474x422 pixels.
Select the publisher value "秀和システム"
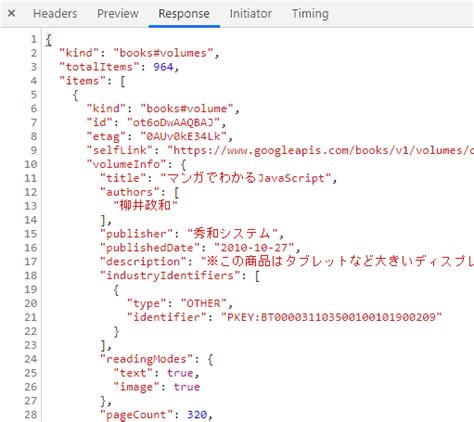232,234
